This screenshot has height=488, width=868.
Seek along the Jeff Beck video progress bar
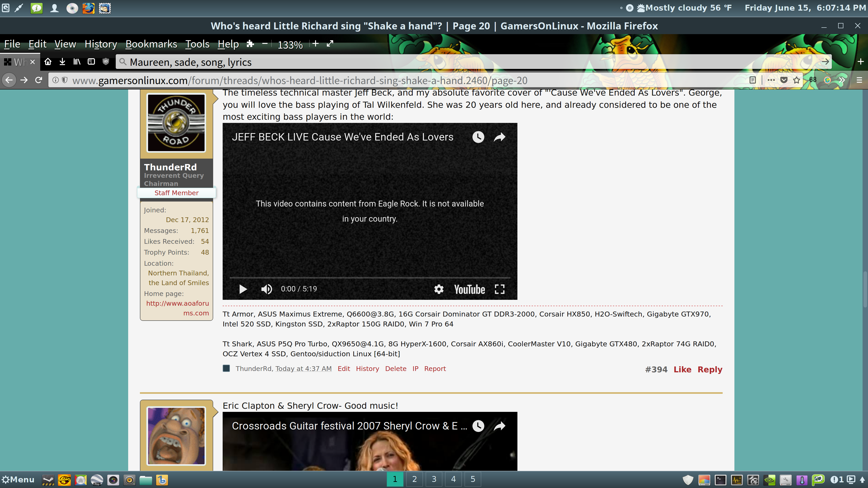click(370, 277)
